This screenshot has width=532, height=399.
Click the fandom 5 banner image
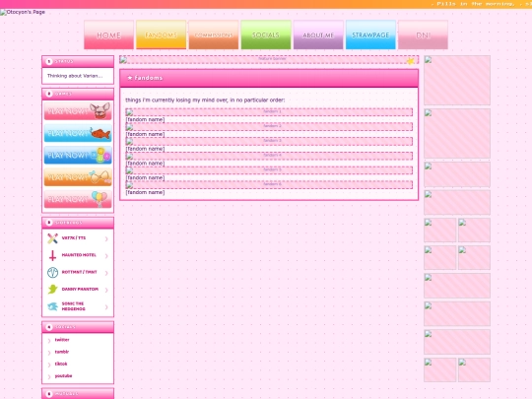pos(269,170)
